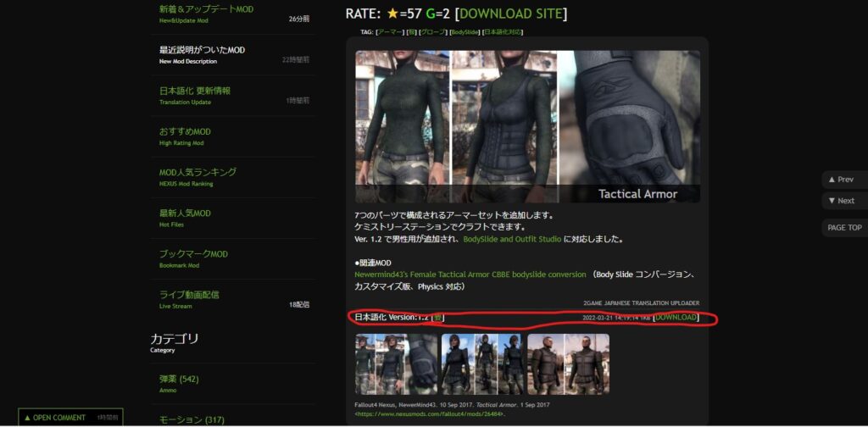Viewport: 868px width, 427px height.
Task: Click the Next navigation button
Action: [844, 201]
